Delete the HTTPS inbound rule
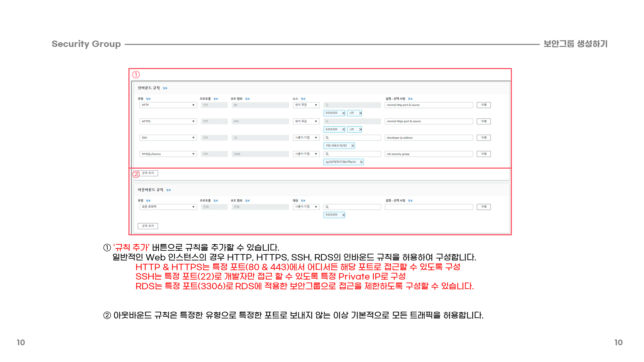 click(484, 121)
